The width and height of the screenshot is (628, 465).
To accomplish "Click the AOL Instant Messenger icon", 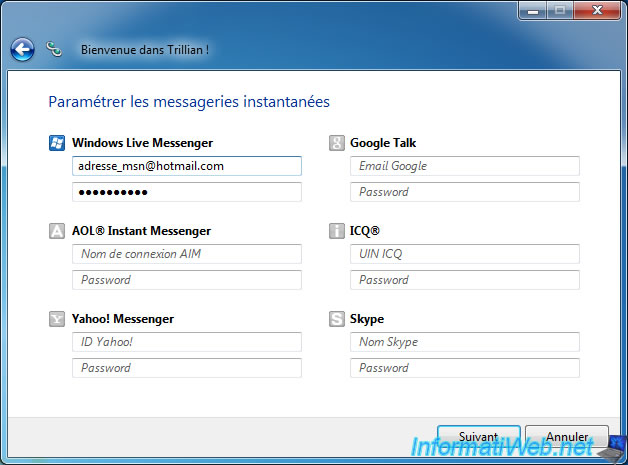I will pyautogui.click(x=57, y=231).
